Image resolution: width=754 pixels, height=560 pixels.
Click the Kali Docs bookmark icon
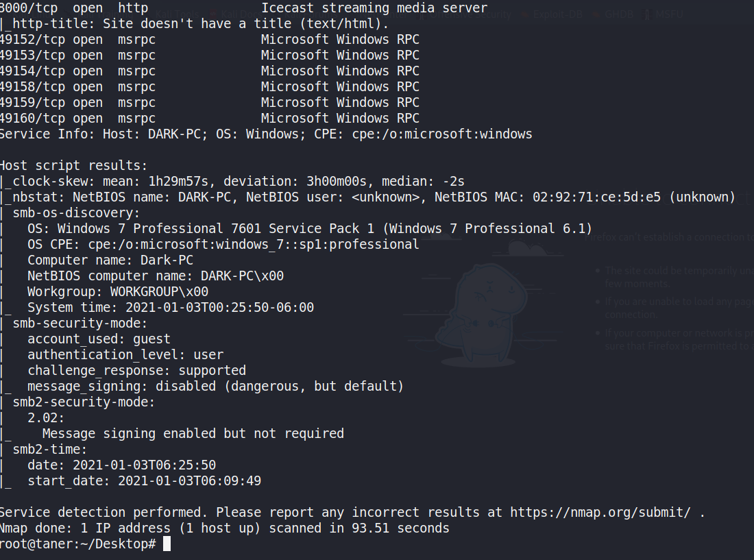(213, 14)
